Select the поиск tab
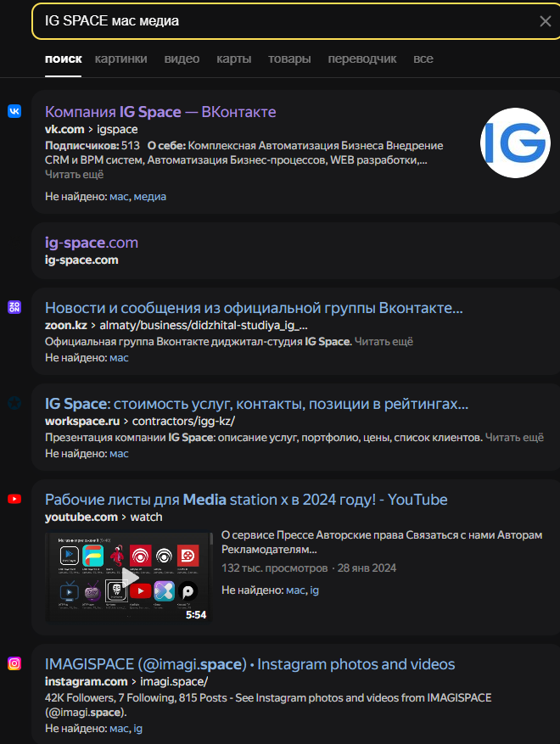This screenshot has height=744, width=560. [63, 59]
